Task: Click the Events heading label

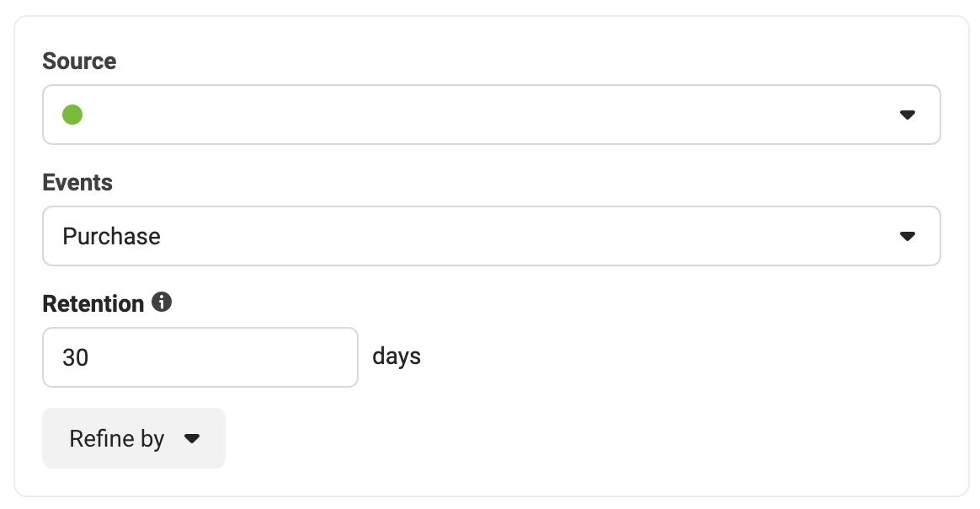Action: click(x=77, y=183)
